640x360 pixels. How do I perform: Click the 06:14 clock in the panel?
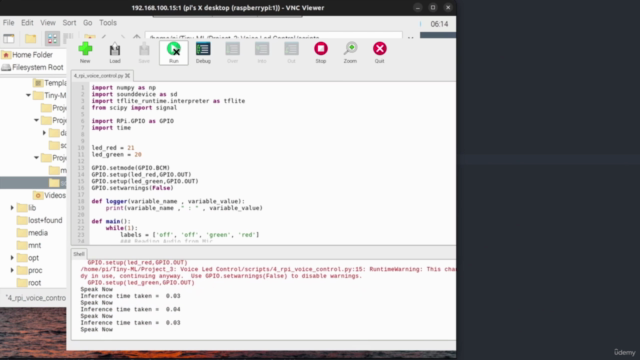tap(439, 24)
